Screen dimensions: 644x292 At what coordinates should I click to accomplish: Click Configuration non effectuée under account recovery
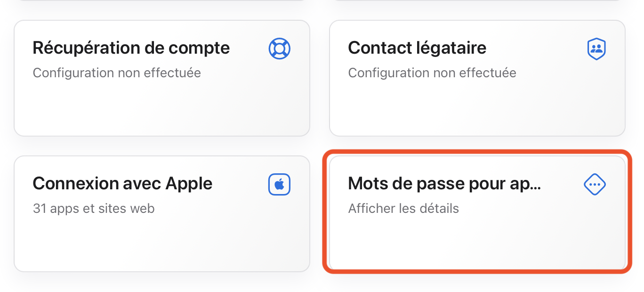click(116, 73)
